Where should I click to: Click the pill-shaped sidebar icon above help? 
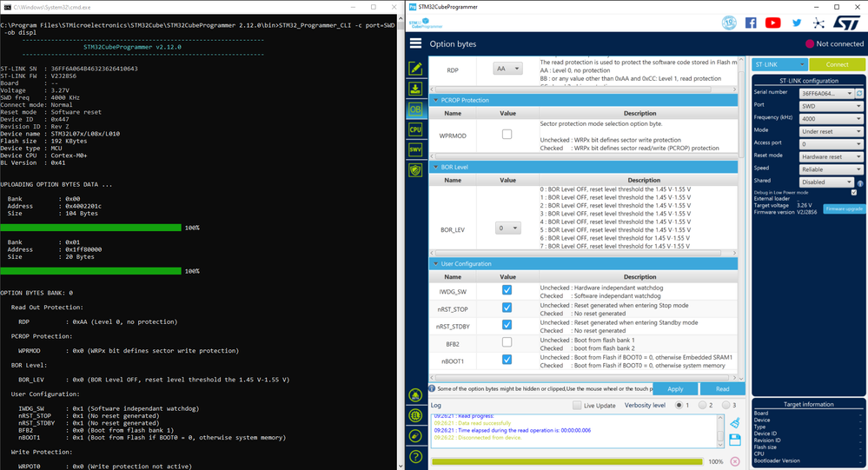(x=415, y=435)
